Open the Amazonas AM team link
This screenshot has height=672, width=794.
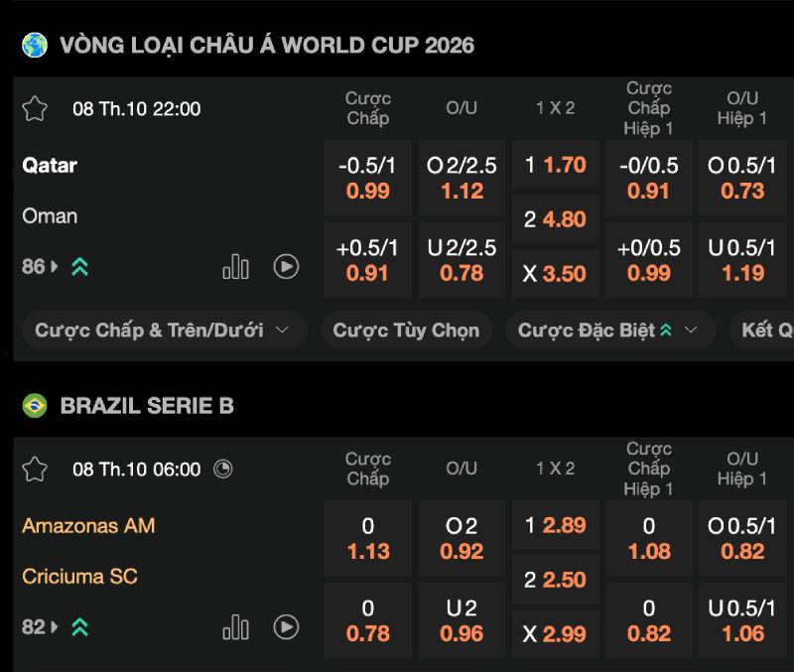pos(88,525)
